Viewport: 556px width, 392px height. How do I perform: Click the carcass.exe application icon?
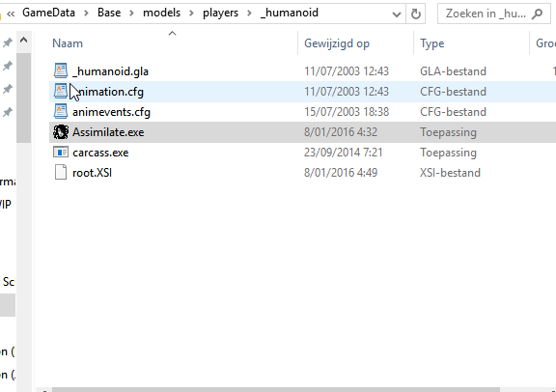coord(61,153)
